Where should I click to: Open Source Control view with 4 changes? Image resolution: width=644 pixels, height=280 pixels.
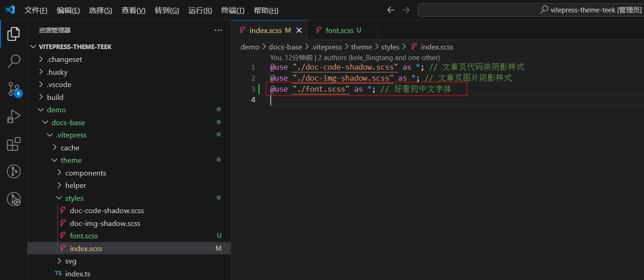click(x=14, y=89)
